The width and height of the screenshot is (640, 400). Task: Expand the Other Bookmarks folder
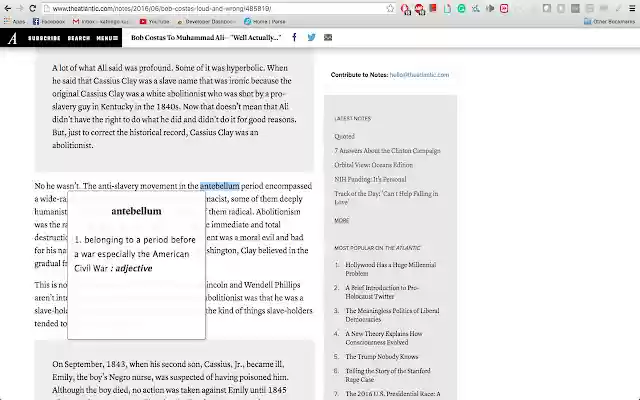click(x=609, y=22)
